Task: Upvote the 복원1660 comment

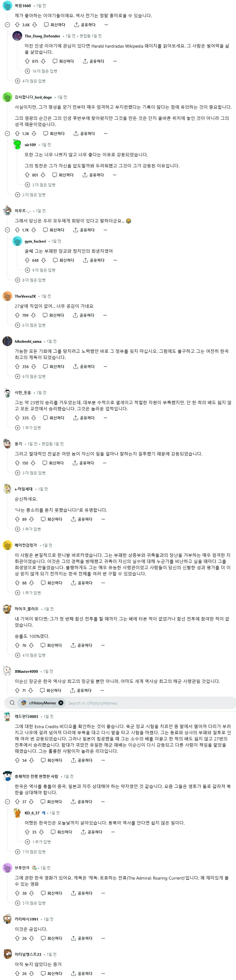Action: click(17, 25)
